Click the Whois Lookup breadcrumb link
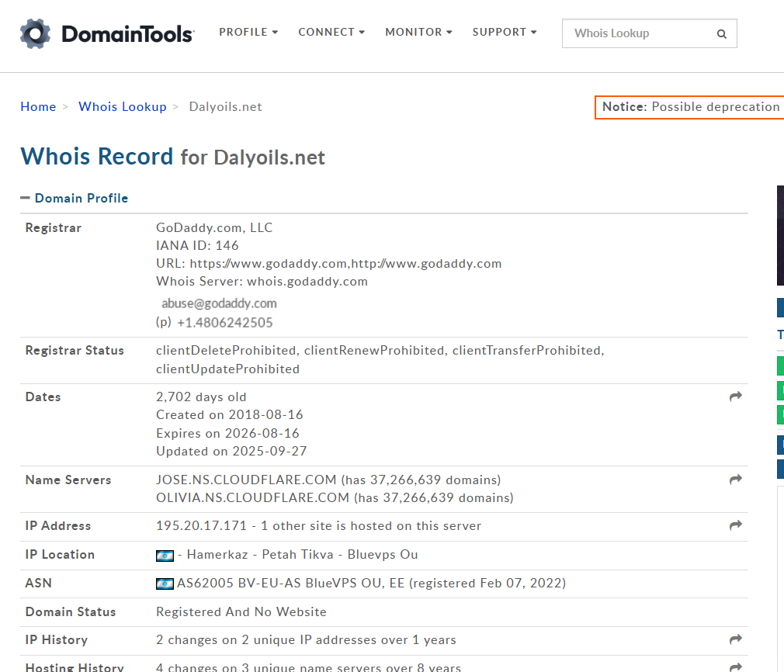 (x=122, y=106)
